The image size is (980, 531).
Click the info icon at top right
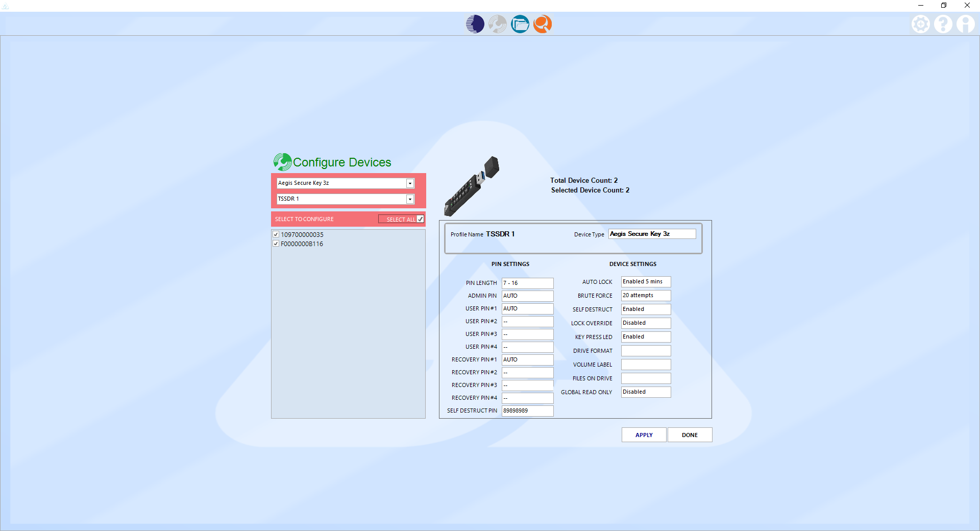[x=965, y=24]
